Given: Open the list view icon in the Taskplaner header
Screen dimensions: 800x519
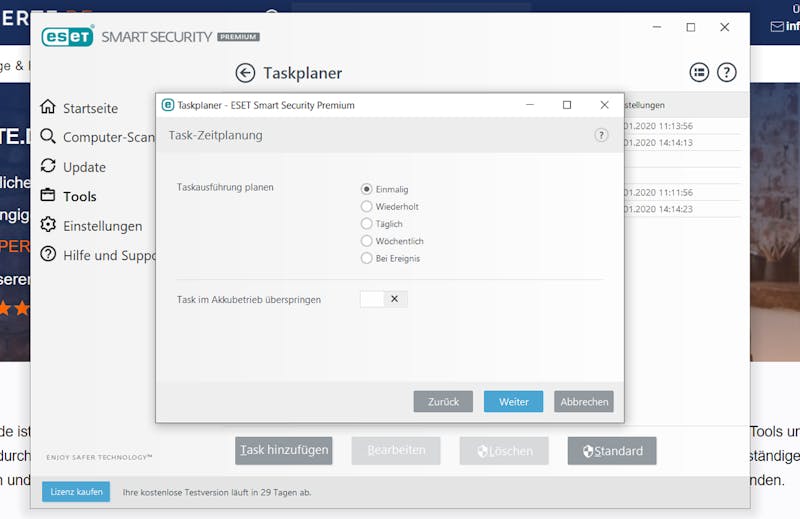Looking at the screenshot, I should tap(699, 72).
